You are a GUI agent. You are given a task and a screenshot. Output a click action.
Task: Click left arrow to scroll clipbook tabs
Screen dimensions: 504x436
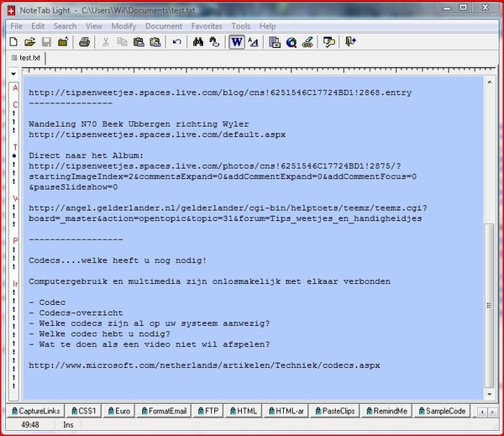point(482,412)
